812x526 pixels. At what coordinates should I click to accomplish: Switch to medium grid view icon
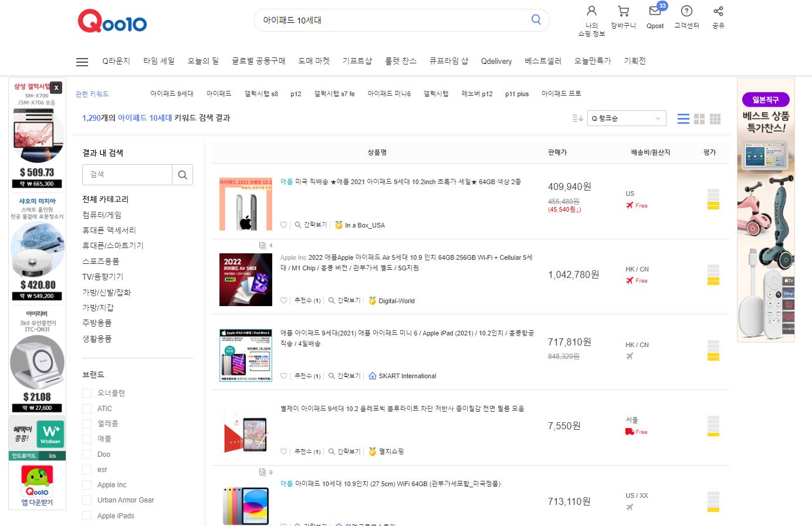(699, 119)
